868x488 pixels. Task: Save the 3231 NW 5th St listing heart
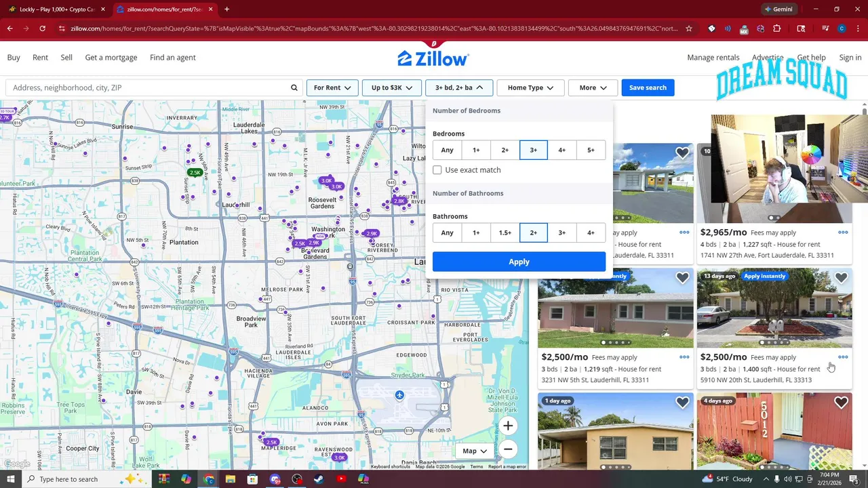(x=682, y=278)
